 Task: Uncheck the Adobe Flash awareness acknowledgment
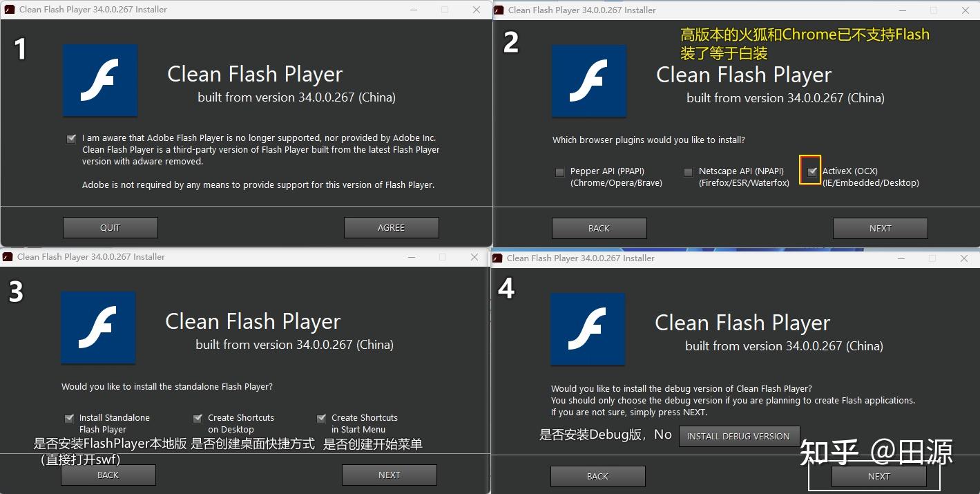[70, 138]
